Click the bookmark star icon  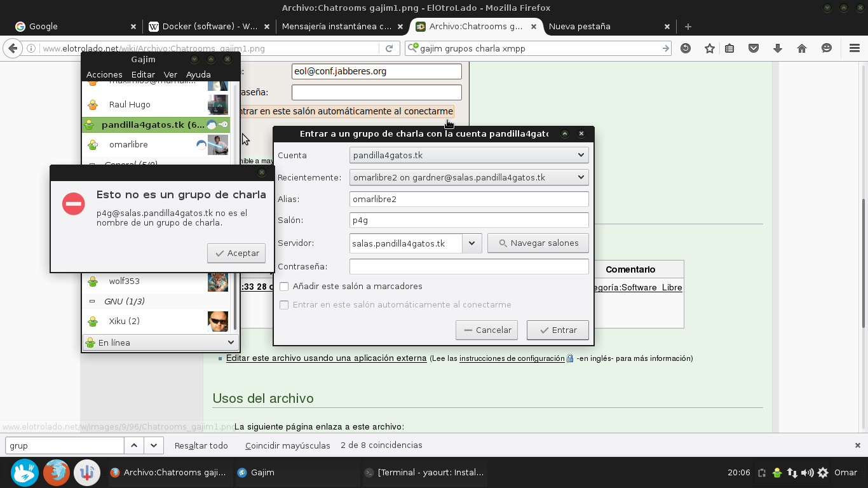tap(710, 48)
